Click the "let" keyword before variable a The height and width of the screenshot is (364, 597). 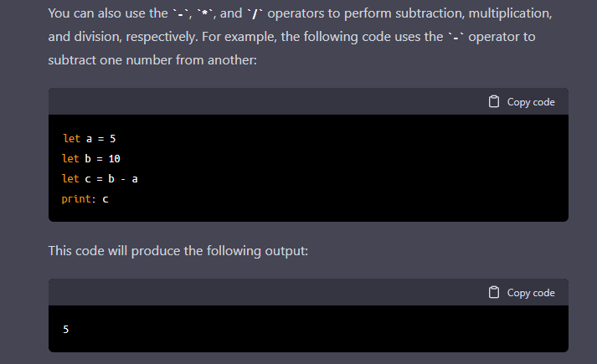[x=71, y=138]
